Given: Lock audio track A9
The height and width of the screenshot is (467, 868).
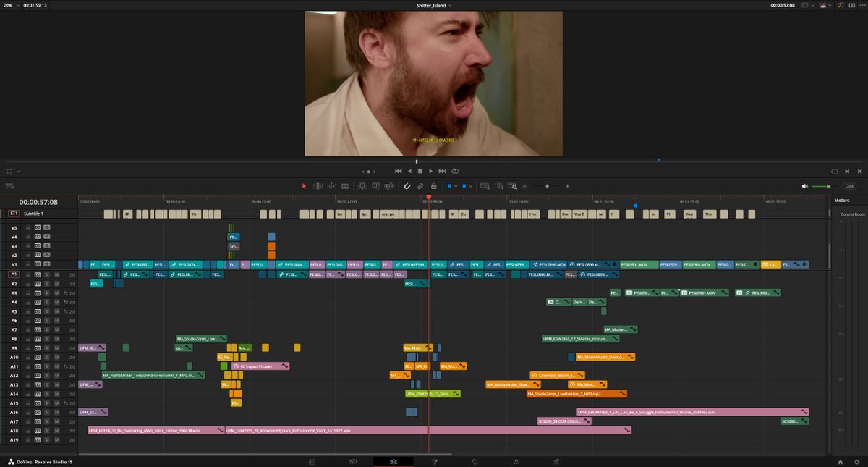Looking at the screenshot, I should point(28,348).
